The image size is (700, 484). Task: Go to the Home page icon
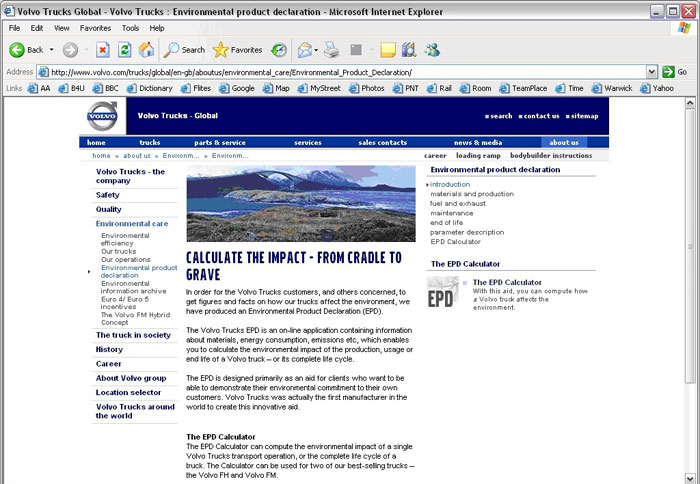coord(146,50)
